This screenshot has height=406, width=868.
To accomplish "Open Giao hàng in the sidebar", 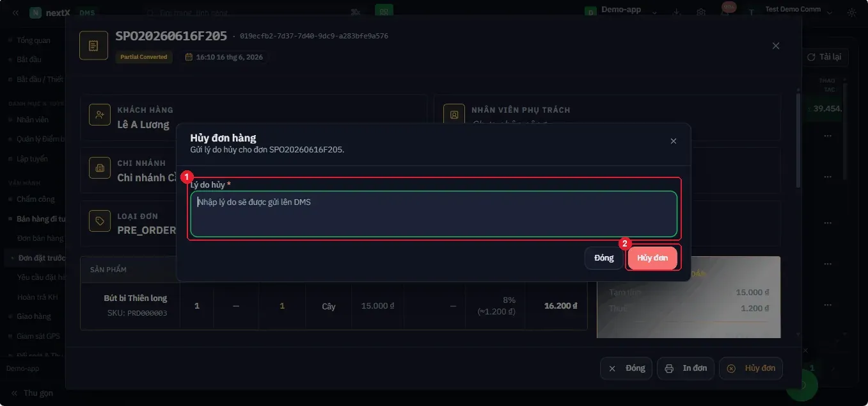I will pos(34,316).
